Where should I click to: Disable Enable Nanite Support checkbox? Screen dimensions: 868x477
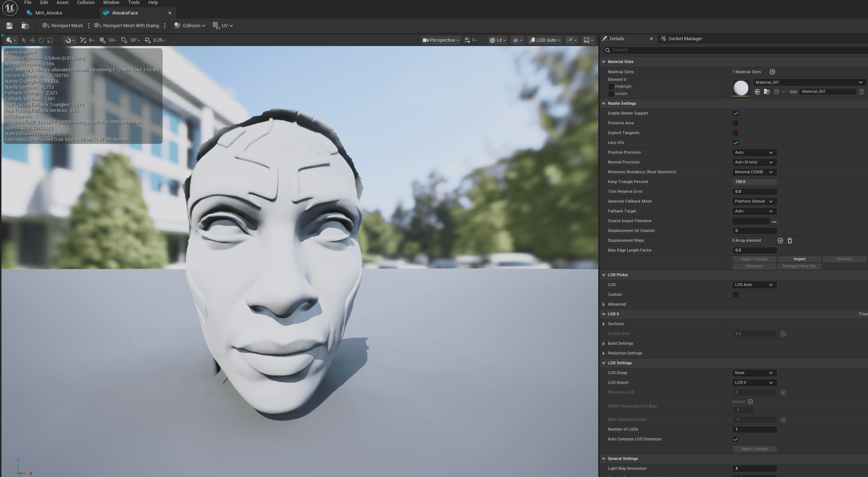[735, 113]
